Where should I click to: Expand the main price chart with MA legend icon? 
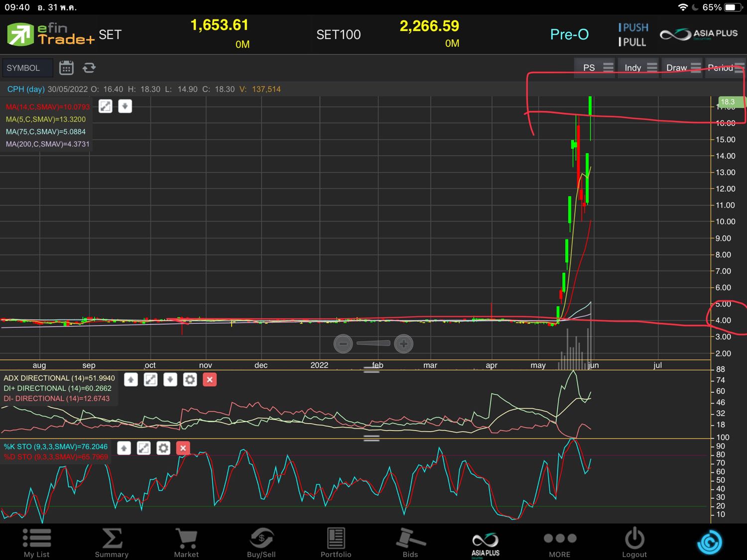[106, 106]
